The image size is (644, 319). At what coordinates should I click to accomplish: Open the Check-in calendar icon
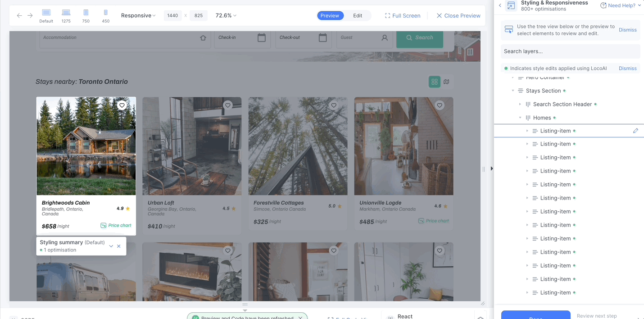tap(262, 38)
